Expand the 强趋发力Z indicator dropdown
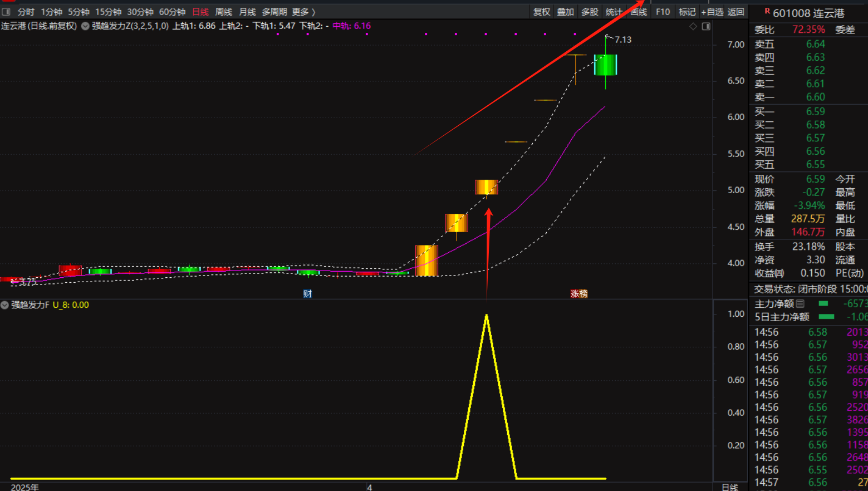This screenshot has height=491, width=868. pos(85,26)
